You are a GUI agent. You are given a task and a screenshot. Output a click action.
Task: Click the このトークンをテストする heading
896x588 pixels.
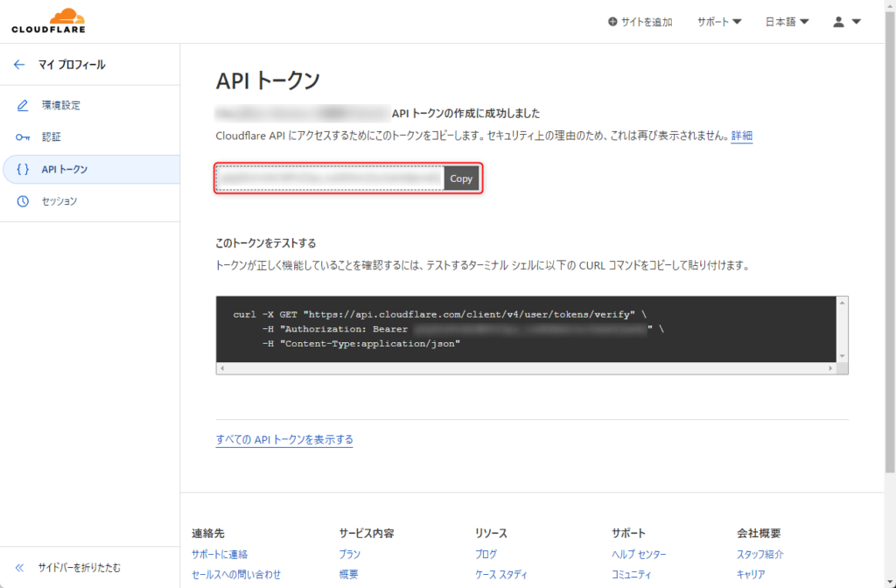(x=266, y=243)
